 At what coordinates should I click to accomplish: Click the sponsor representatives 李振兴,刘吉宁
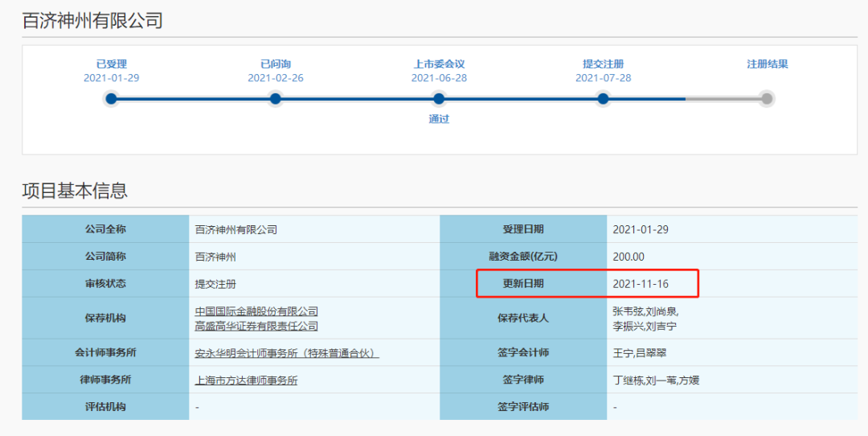[645, 327]
